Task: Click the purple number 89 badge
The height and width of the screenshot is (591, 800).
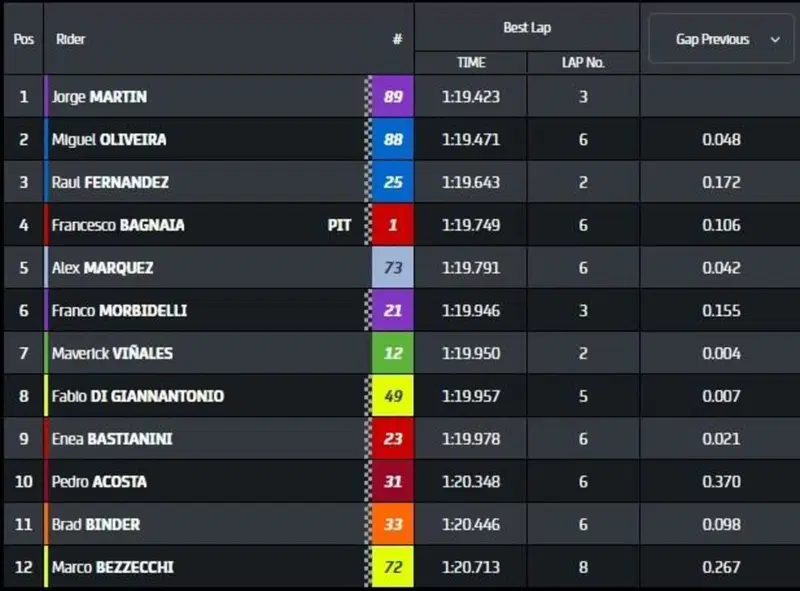Action: point(393,96)
